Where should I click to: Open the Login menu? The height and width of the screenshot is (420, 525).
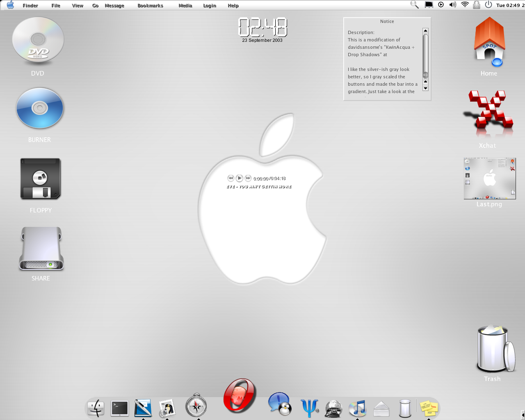(x=210, y=6)
